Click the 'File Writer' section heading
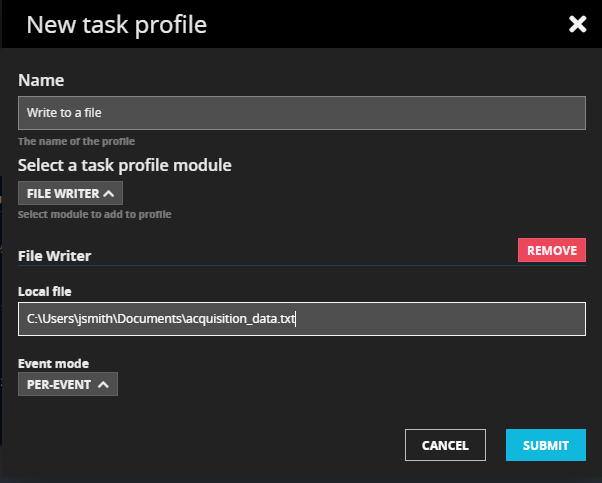The height and width of the screenshot is (483, 602). coord(55,256)
